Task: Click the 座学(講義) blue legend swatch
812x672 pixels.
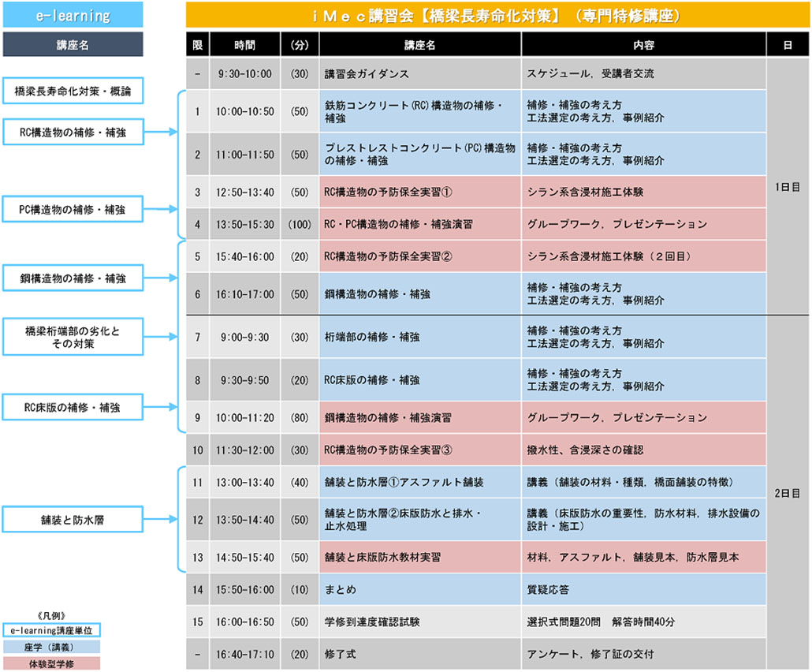Action: click(51, 646)
